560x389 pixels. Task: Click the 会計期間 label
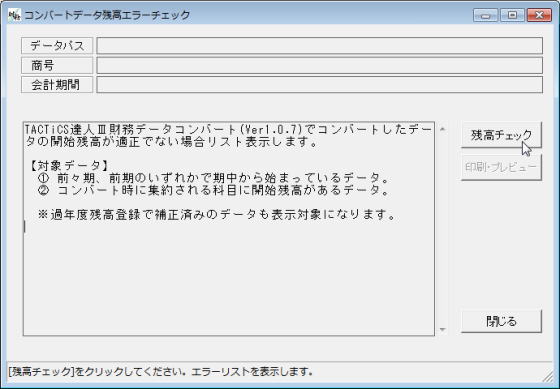(x=57, y=85)
